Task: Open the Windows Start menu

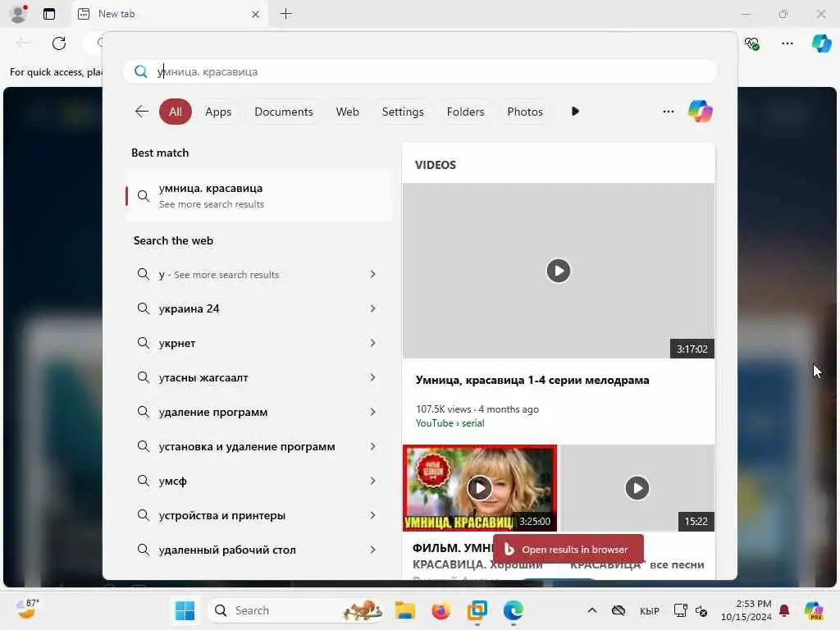Action: click(x=185, y=610)
